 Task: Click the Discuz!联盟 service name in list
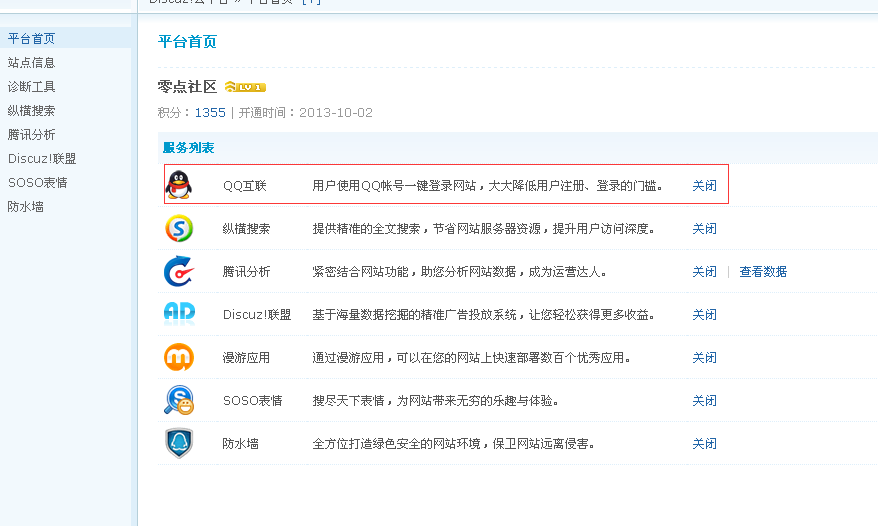(x=257, y=315)
